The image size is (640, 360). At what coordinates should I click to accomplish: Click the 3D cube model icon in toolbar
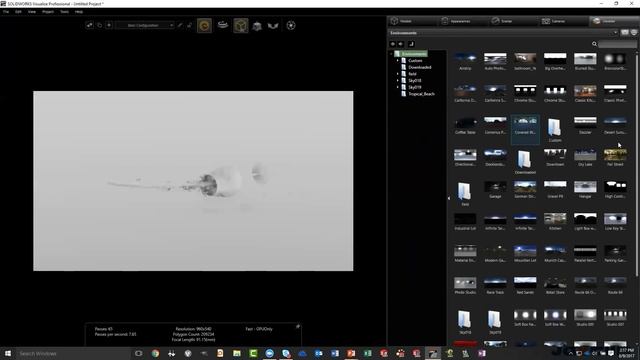point(241,26)
